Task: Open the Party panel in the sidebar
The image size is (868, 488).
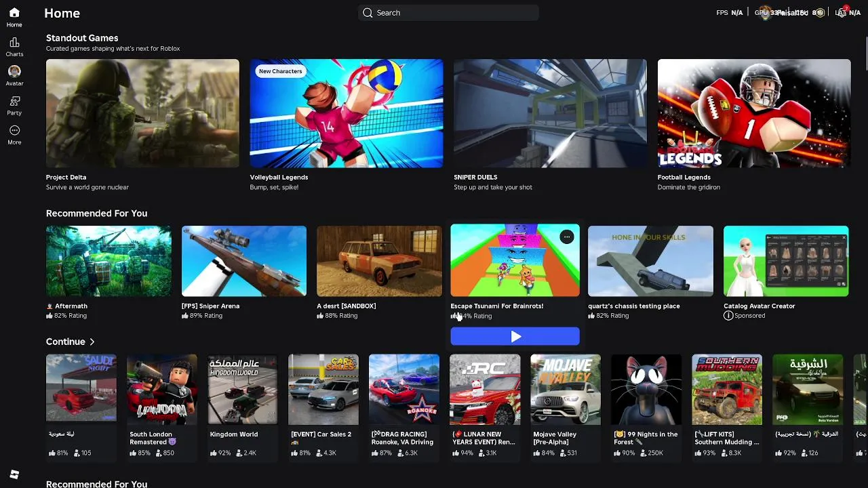Action: [14, 106]
